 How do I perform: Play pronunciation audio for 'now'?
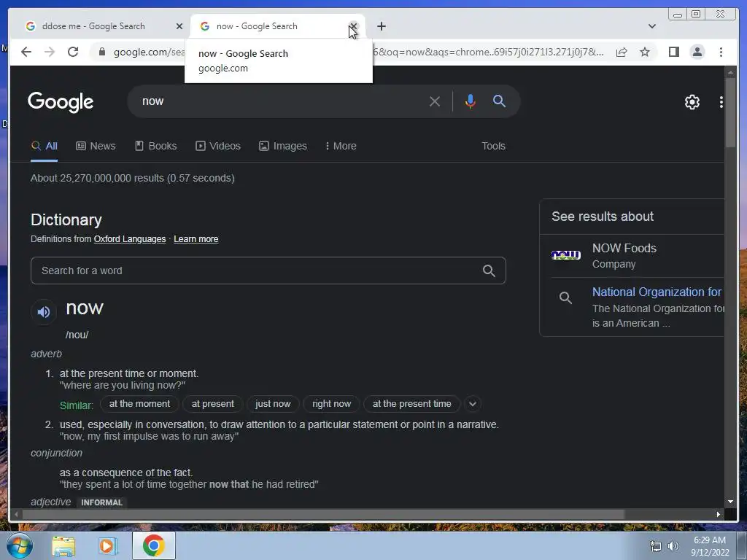[x=44, y=312]
